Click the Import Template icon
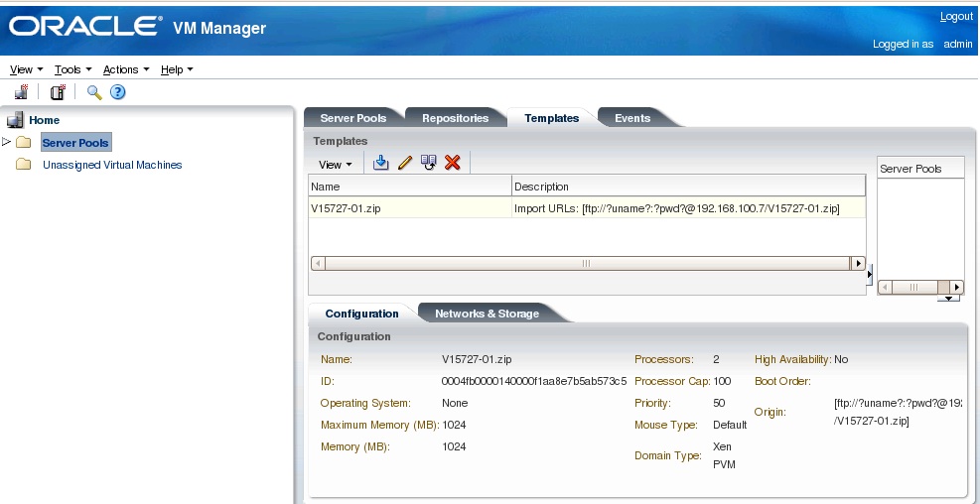The width and height of the screenshot is (980, 504). 380,163
